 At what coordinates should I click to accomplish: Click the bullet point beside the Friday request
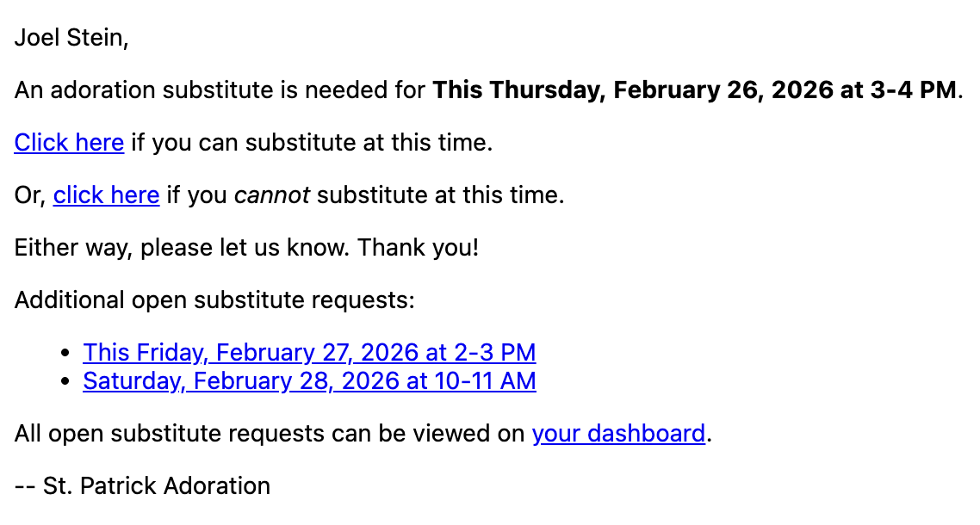pyautogui.click(x=66, y=354)
